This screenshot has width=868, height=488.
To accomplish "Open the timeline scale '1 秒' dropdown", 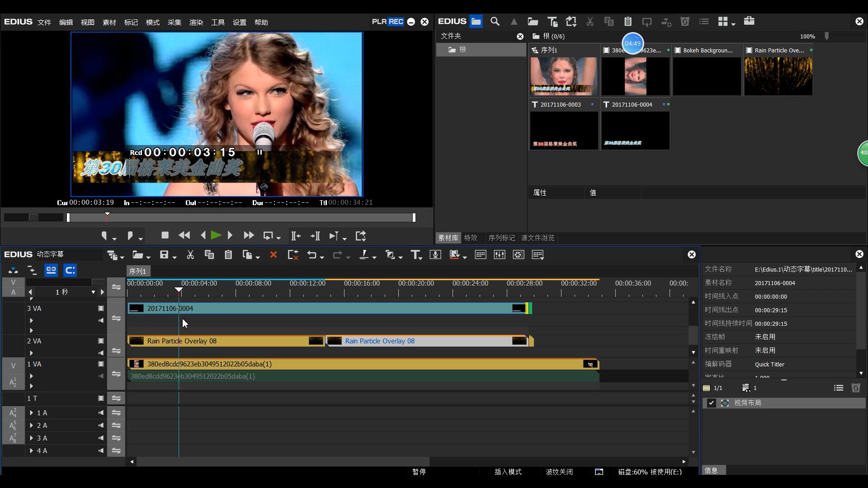I will pyautogui.click(x=93, y=292).
